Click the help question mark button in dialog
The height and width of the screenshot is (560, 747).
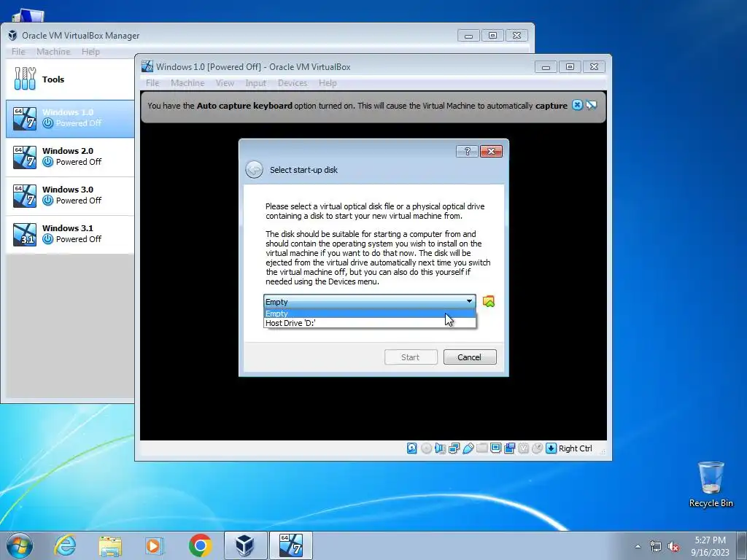[467, 152]
